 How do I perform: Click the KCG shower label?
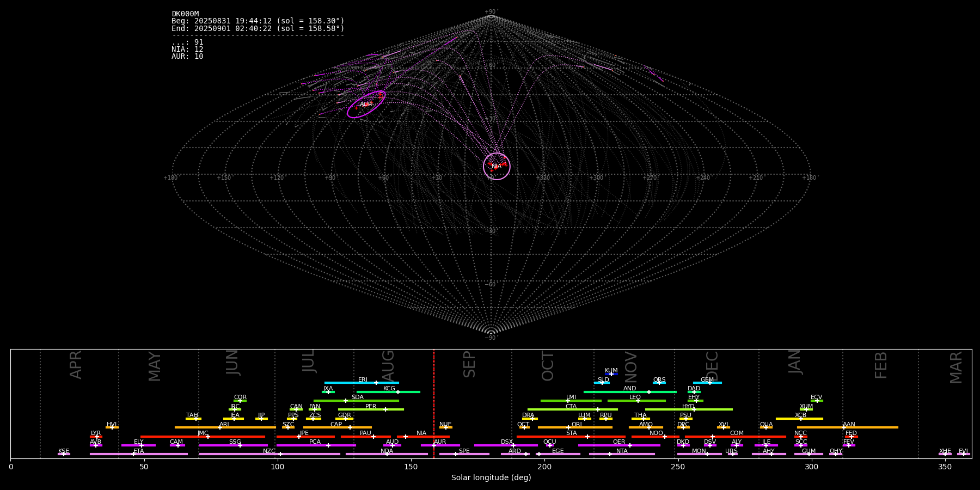point(389,389)
